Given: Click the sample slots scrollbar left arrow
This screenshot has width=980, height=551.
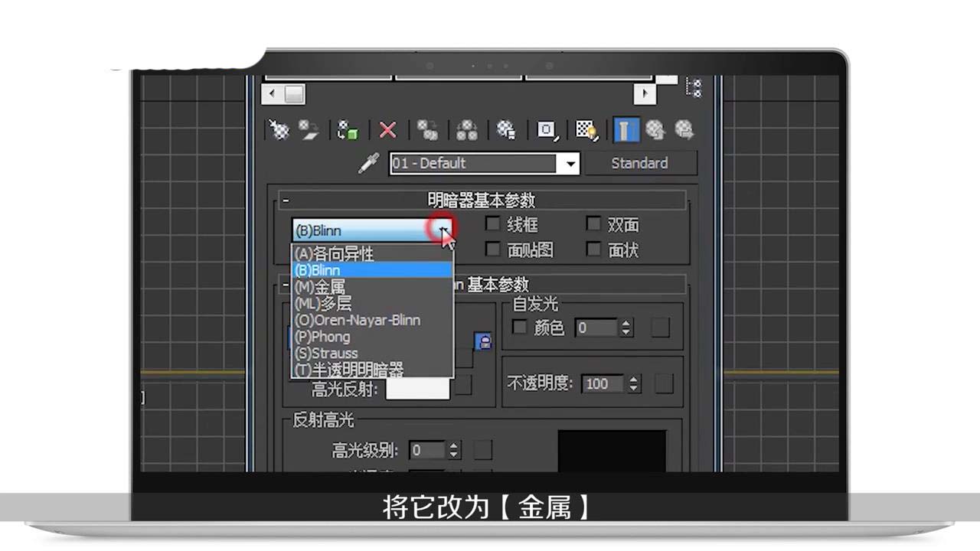Looking at the screenshot, I should pyautogui.click(x=273, y=94).
